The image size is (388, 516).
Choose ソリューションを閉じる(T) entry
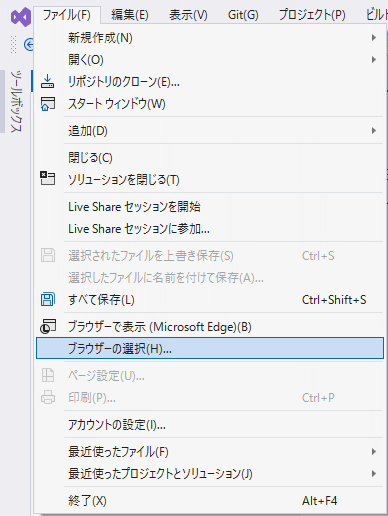[210, 180]
